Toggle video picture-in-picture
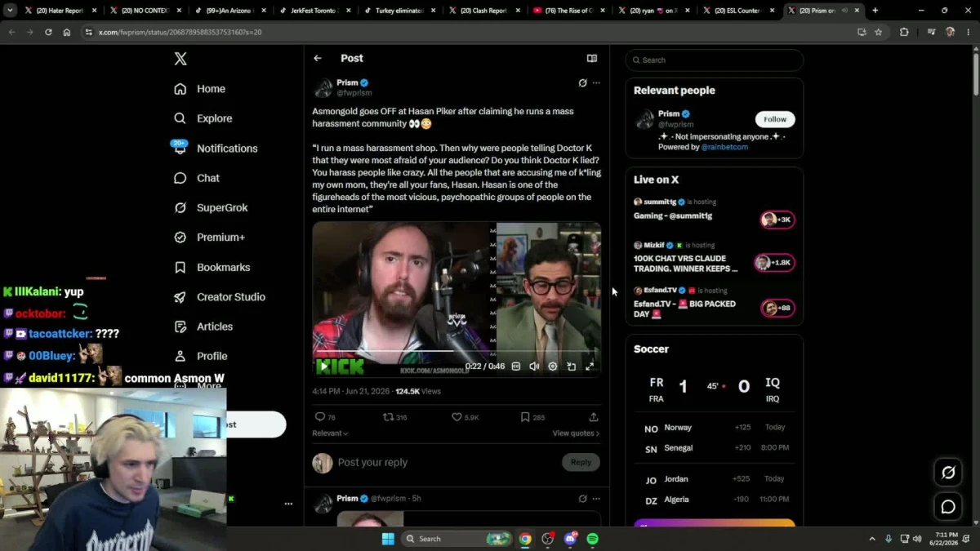 572,367
